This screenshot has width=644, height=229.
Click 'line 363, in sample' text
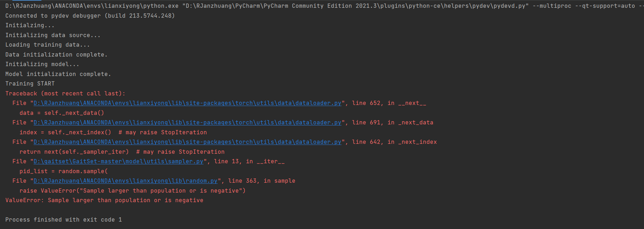(x=261, y=181)
